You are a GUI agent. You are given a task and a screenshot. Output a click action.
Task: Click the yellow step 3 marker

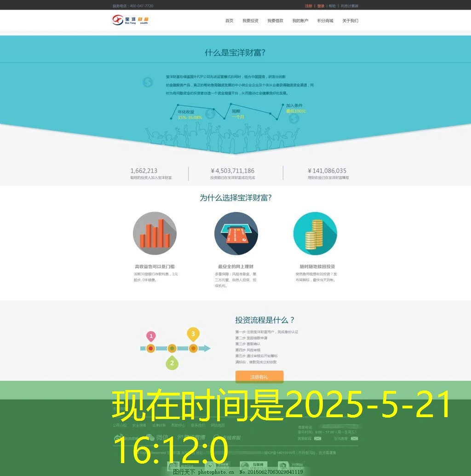(193, 334)
